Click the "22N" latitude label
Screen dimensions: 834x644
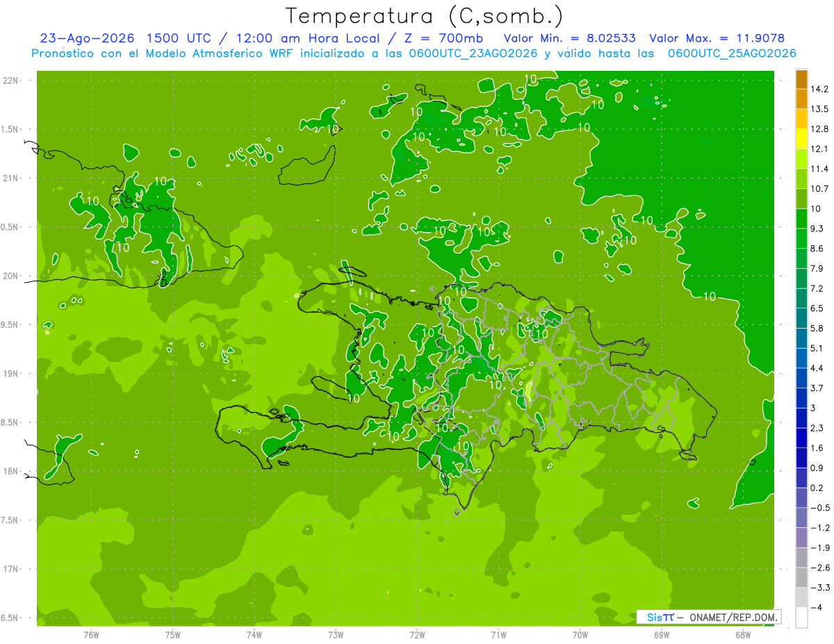click(x=10, y=81)
